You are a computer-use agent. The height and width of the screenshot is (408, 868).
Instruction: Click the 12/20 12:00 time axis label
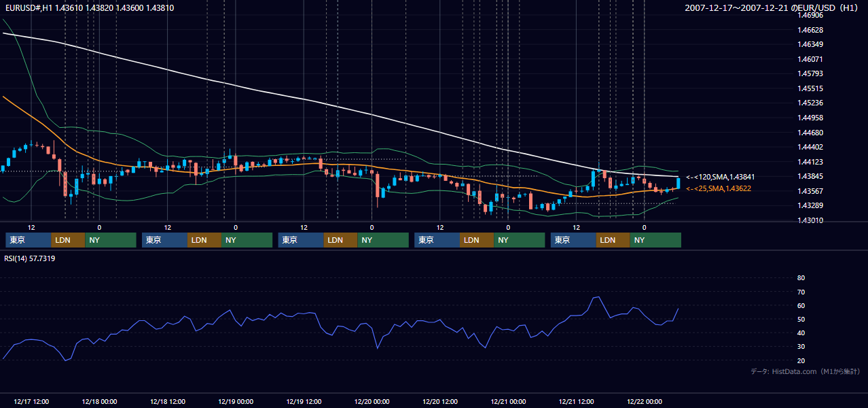(x=440, y=401)
